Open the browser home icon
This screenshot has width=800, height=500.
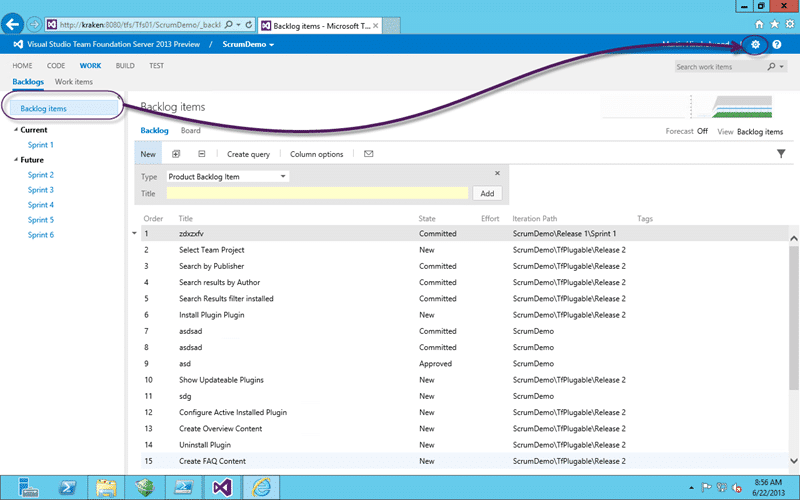click(759, 24)
